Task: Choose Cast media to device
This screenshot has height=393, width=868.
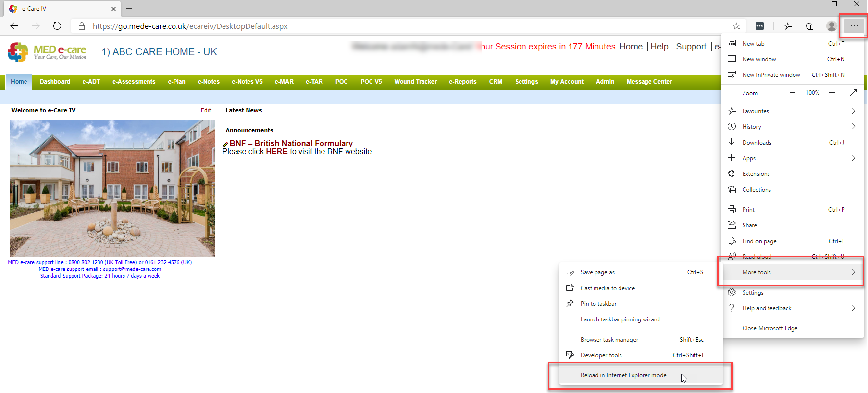Action: (x=641, y=288)
